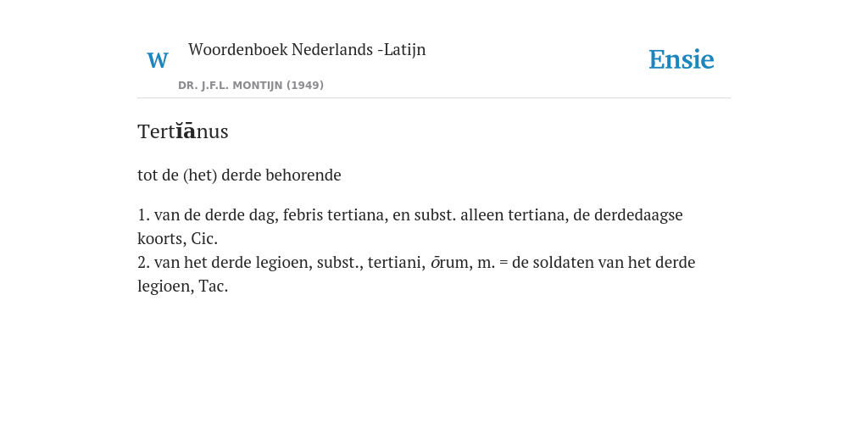Open the Ensie logo link
The height and width of the screenshot is (434, 868).
tap(681, 59)
